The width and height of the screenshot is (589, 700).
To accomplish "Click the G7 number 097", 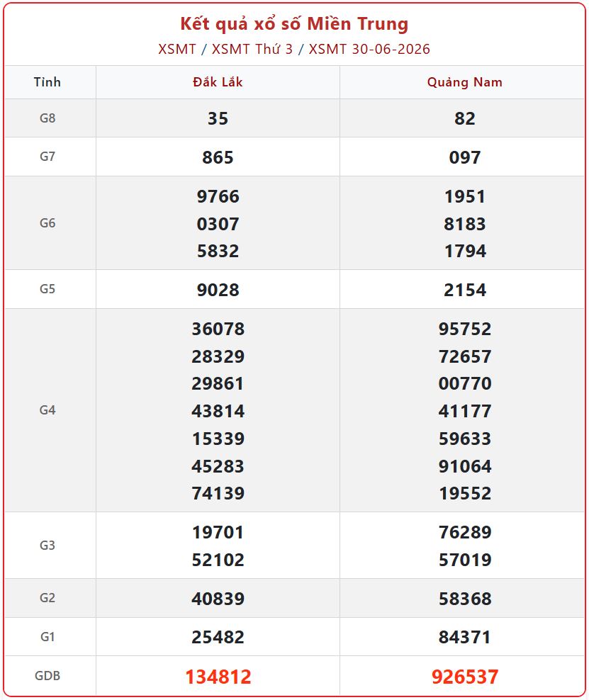I will [x=464, y=157].
